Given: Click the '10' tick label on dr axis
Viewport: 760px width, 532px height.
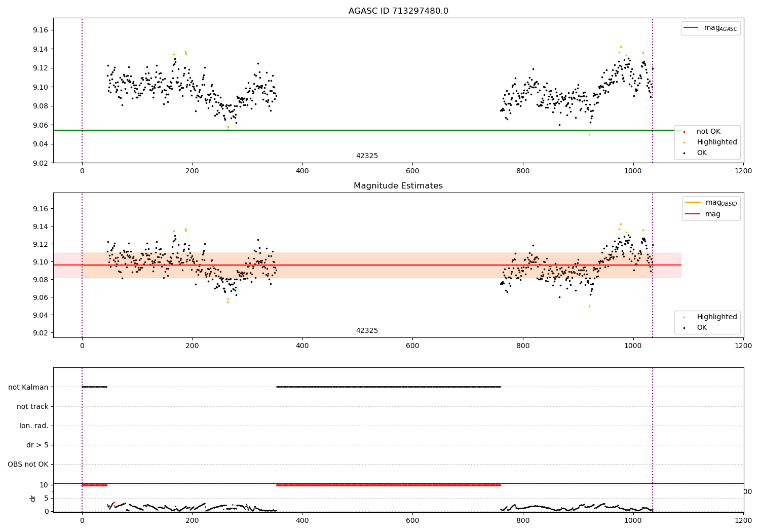Looking at the screenshot, I should pos(44,485).
